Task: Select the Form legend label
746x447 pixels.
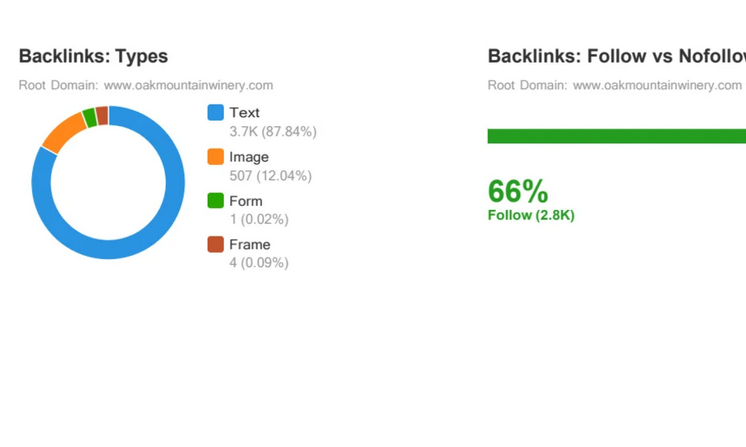Action: click(x=246, y=201)
